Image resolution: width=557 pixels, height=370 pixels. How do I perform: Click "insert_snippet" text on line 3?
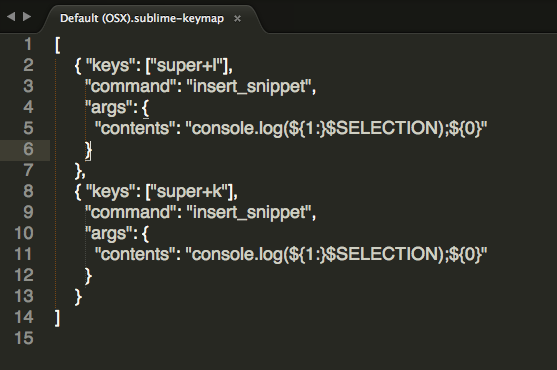pyautogui.click(x=248, y=87)
